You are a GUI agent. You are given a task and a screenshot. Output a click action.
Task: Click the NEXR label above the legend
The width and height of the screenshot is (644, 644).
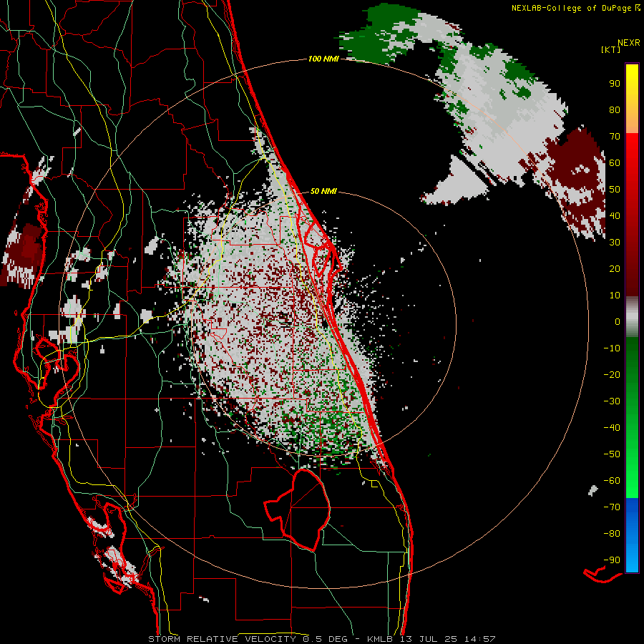tap(629, 43)
